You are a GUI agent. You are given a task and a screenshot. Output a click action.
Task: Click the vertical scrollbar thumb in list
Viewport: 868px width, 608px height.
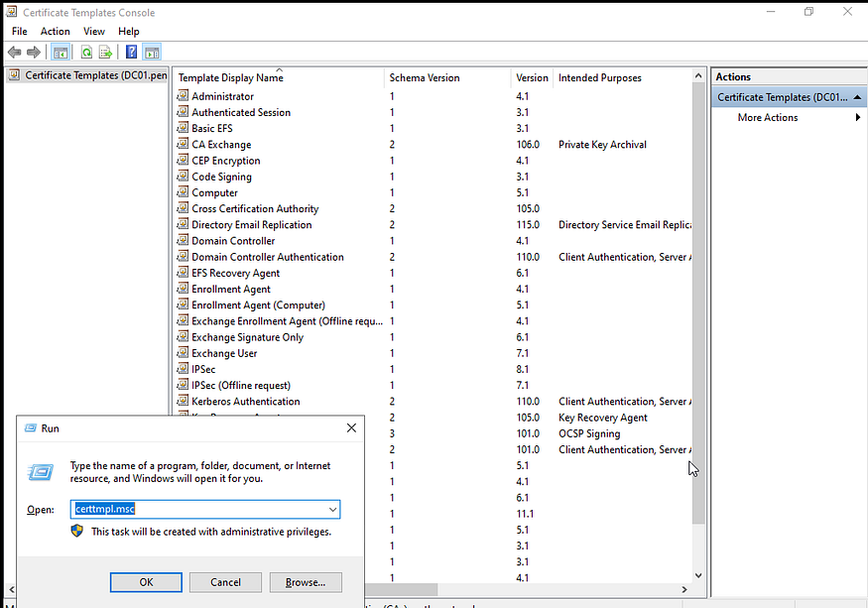698,303
